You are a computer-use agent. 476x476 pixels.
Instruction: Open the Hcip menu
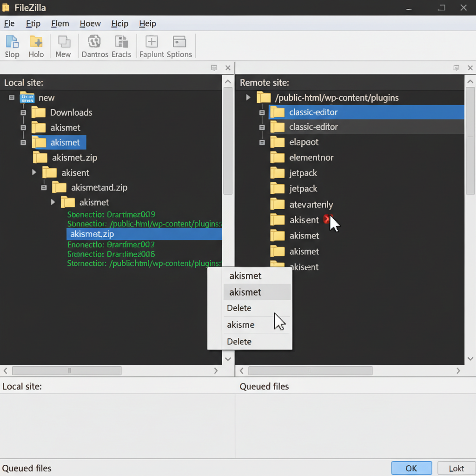(119, 23)
